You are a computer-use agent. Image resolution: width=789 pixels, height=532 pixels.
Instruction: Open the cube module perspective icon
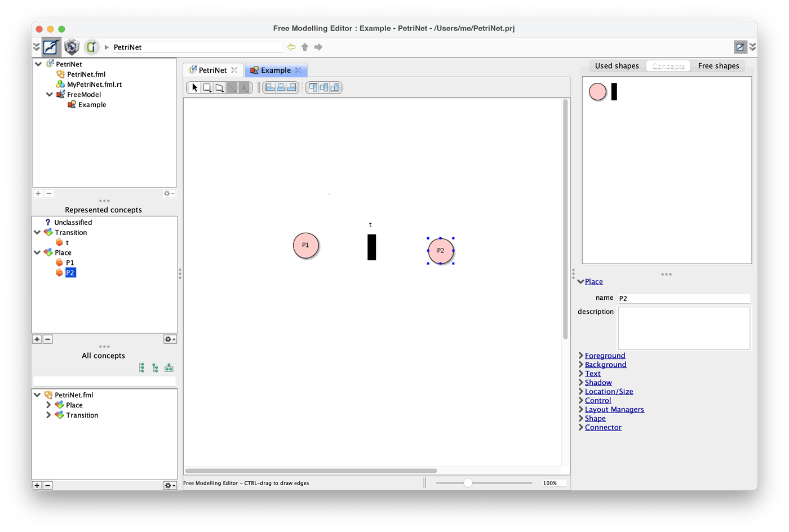[72, 47]
